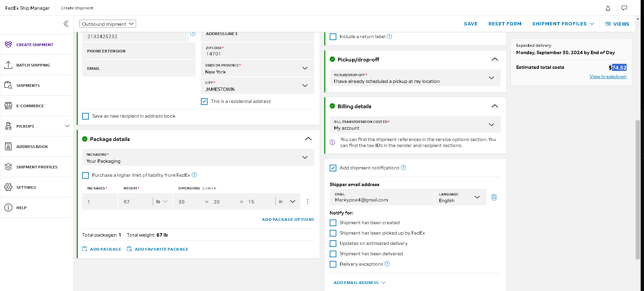The height and width of the screenshot is (291, 644).
Task: Click help icon beside return label
Action: (x=389, y=36)
